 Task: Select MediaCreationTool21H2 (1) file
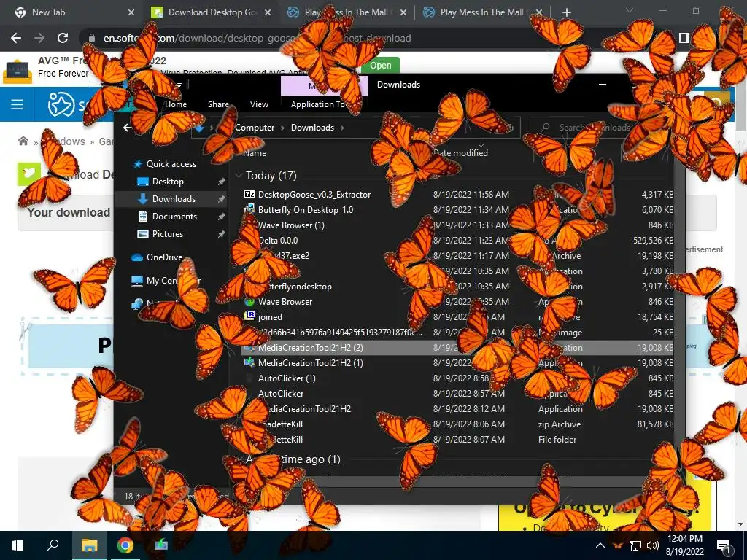tap(311, 363)
